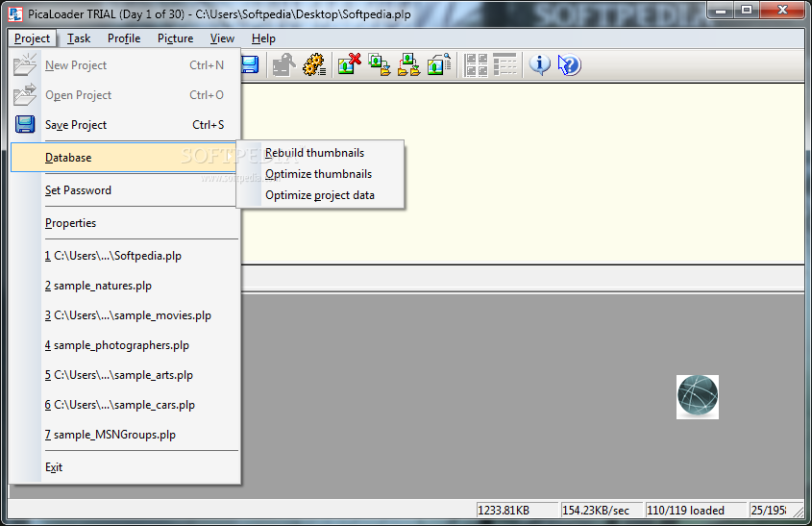This screenshot has height=526, width=812.
Task: Open the Profile menu
Action: (124, 38)
